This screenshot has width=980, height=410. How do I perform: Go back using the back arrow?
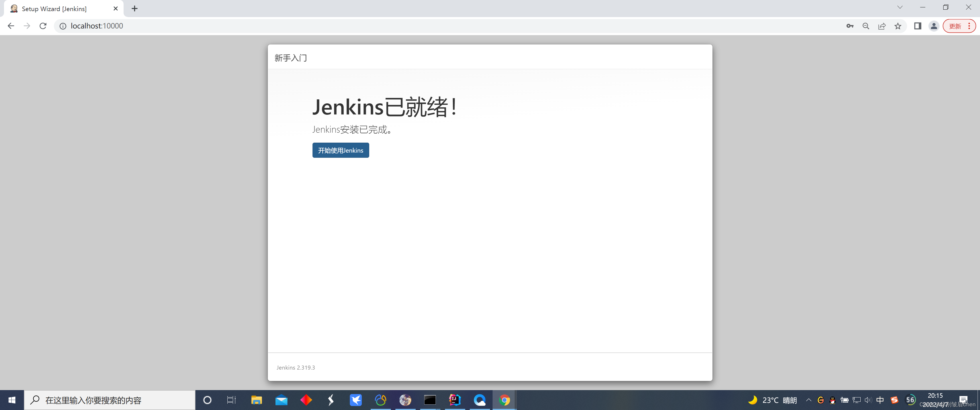pyautogui.click(x=11, y=26)
